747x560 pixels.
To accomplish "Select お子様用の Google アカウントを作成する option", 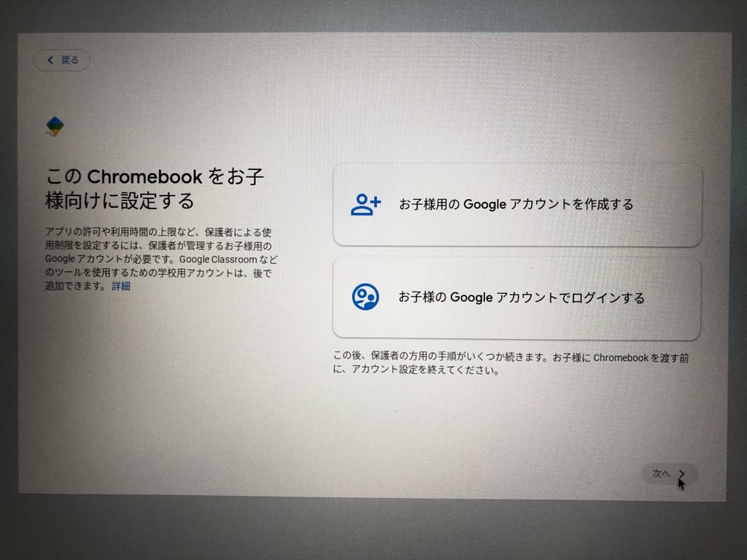I will (517, 205).
